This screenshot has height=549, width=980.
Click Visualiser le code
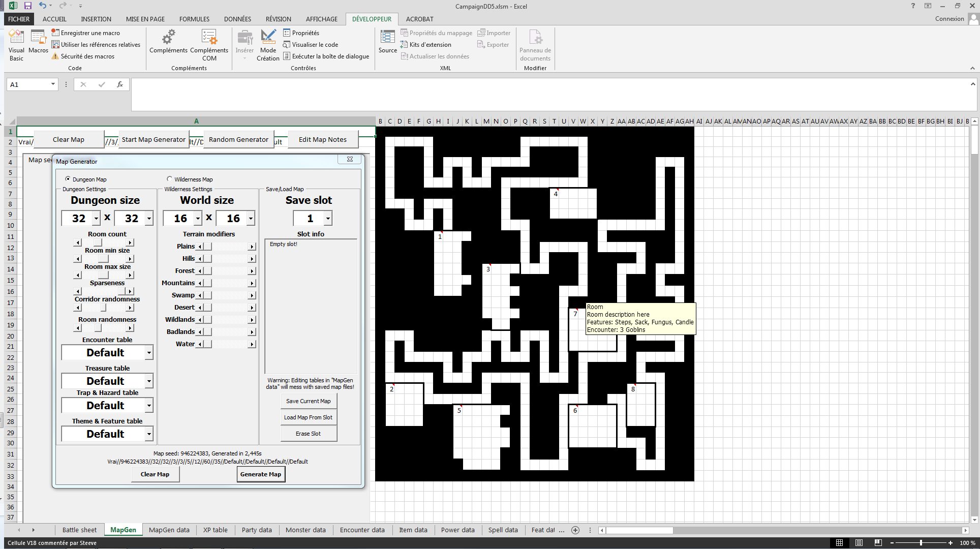coord(311,45)
